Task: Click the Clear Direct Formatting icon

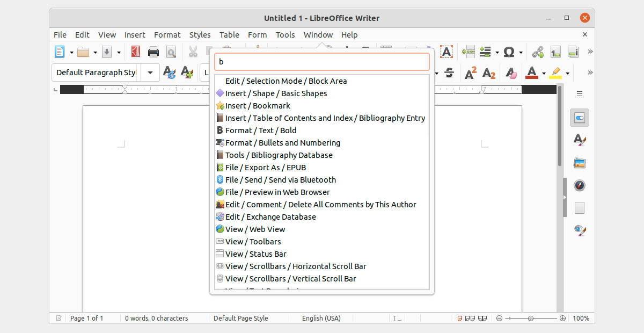Action: point(510,73)
